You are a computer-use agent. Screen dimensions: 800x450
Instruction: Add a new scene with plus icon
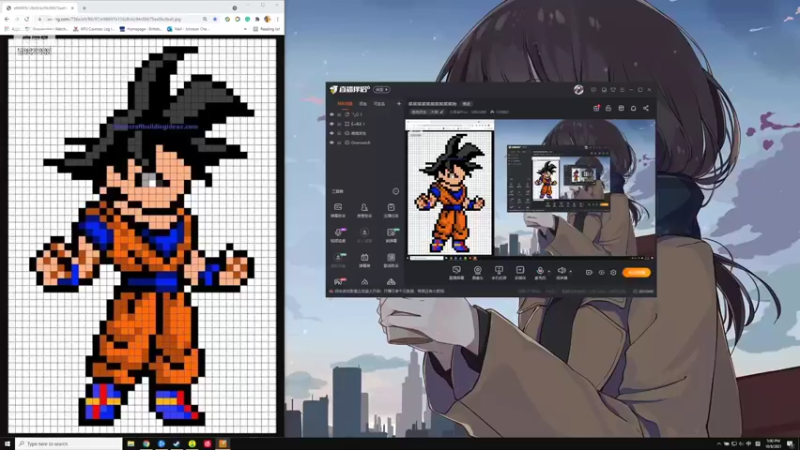[x=399, y=104]
